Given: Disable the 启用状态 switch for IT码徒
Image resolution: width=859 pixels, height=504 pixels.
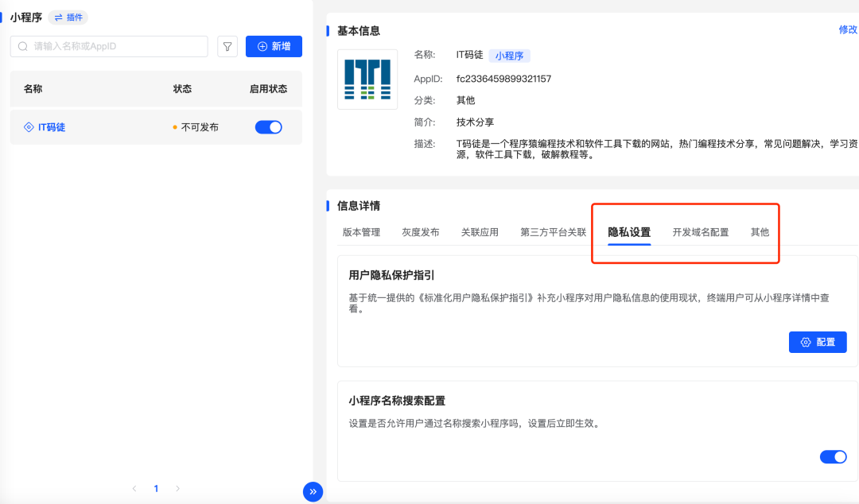Looking at the screenshot, I should pos(268,127).
